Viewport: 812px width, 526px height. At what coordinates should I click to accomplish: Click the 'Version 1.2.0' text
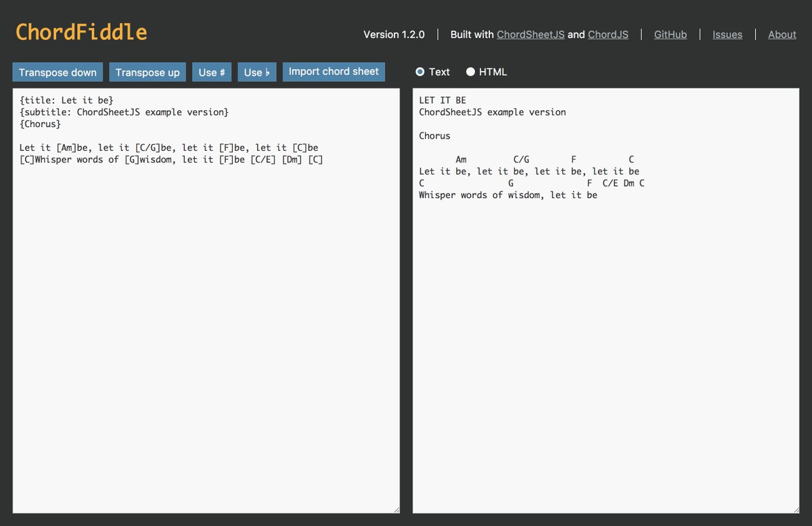pyautogui.click(x=394, y=34)
